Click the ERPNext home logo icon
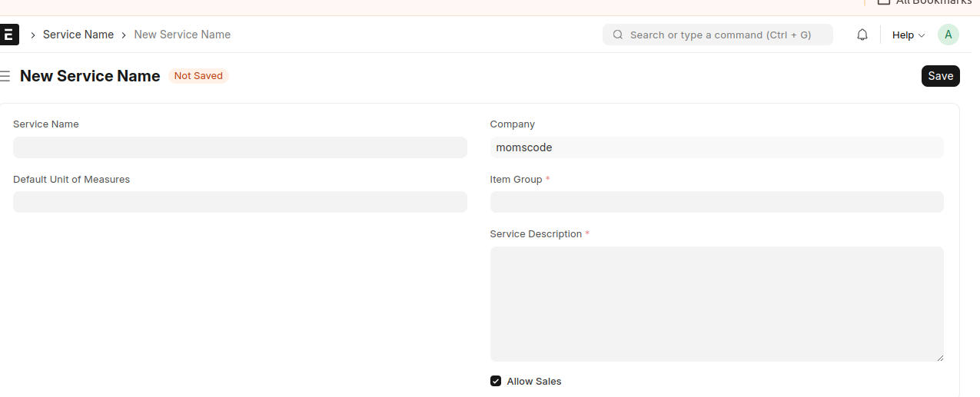980x397 pixels. (8, 35)
